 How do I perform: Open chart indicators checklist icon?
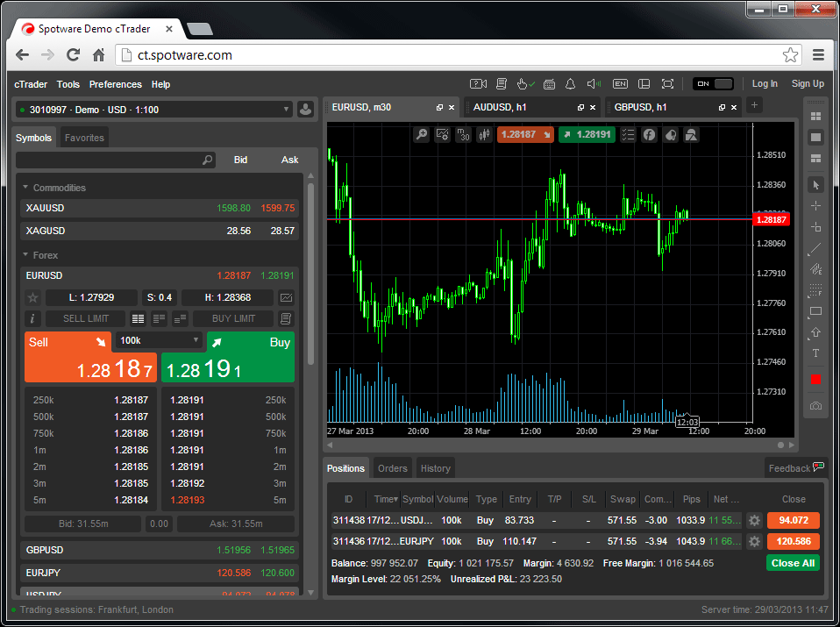point(628,134)
